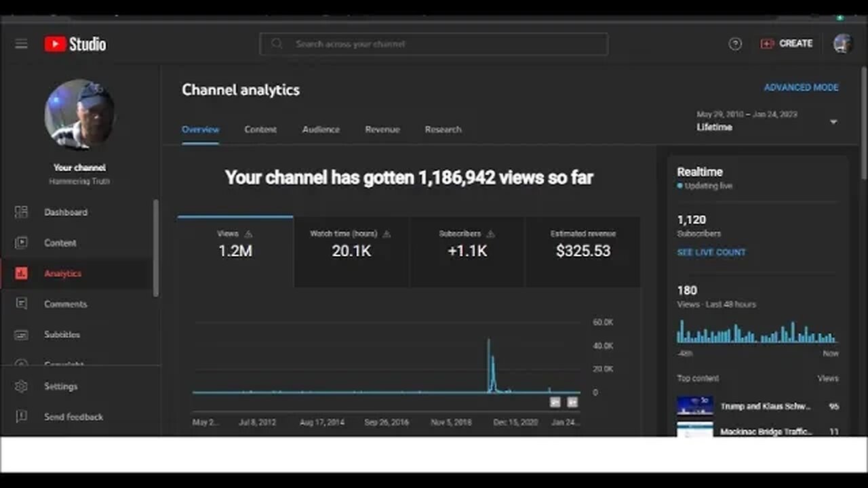Open the hamburger navigation menu
868x488 pixels.
[x=21, y=44]
